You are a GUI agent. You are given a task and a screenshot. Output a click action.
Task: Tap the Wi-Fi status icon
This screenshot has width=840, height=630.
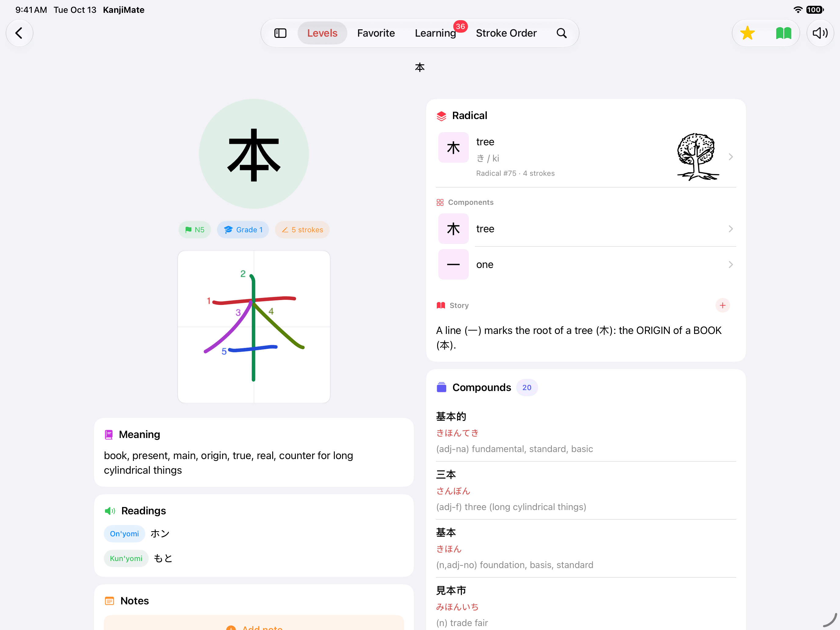798,9
